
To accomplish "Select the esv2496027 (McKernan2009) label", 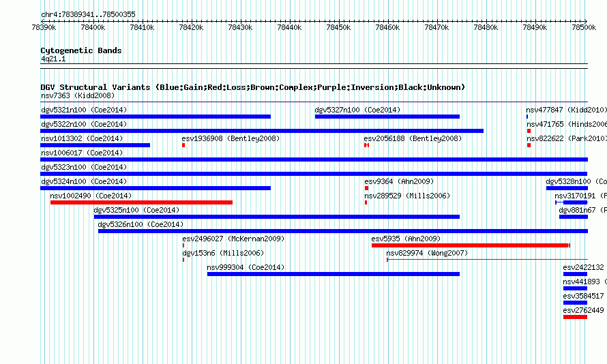I will pos(233,239).
